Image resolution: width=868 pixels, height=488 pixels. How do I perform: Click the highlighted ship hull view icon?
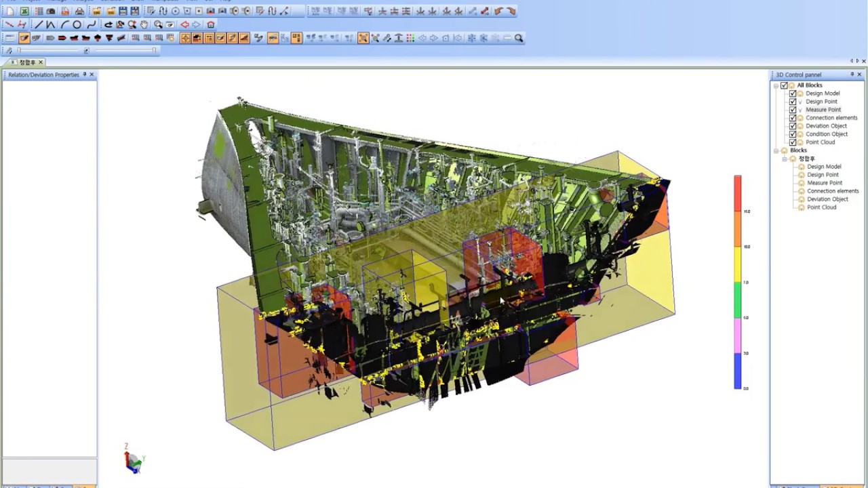click(x=24, y=38)
